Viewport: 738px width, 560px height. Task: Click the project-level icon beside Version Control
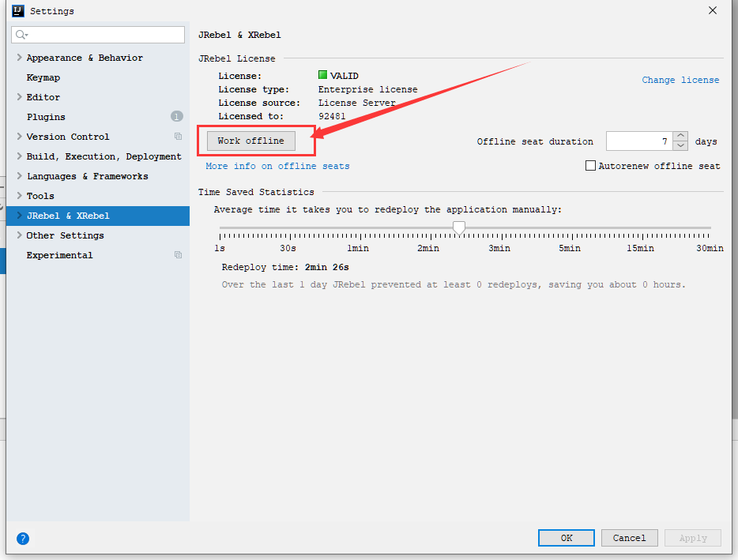(178, 137)
